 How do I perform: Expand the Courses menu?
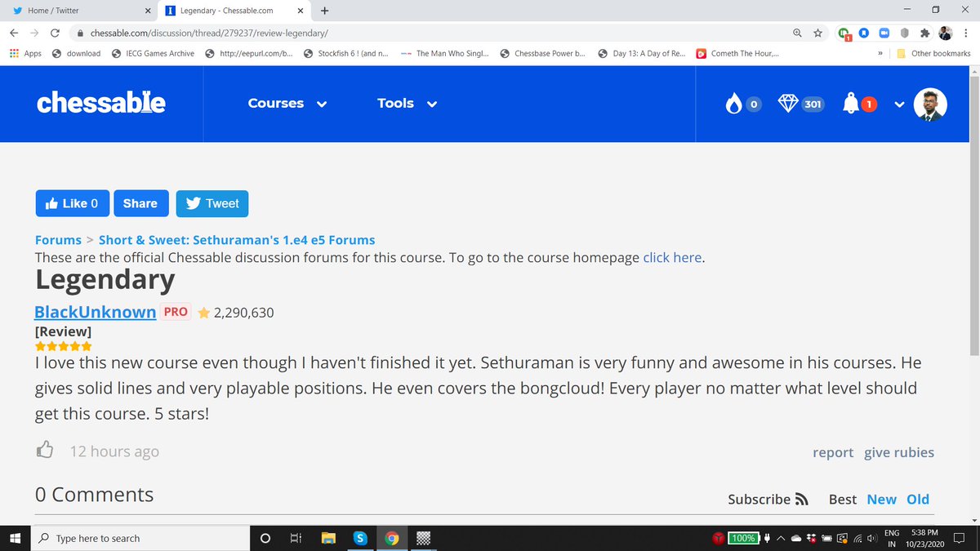(x=287, y=104)
